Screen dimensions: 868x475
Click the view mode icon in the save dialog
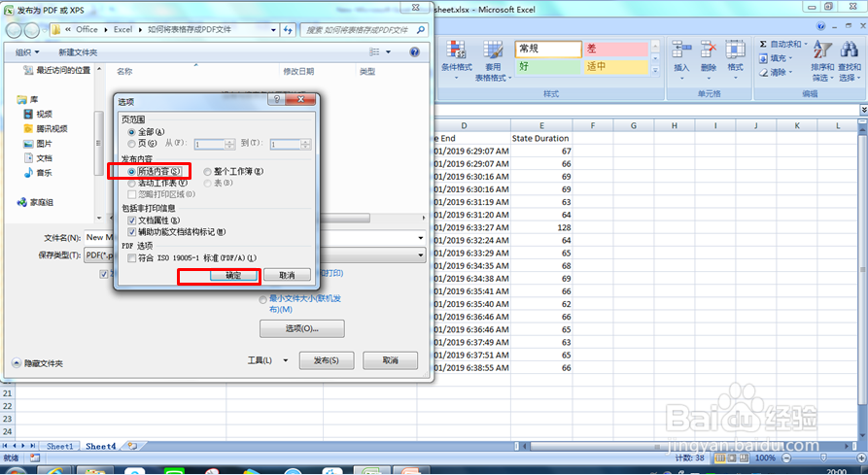click(375, 52)
